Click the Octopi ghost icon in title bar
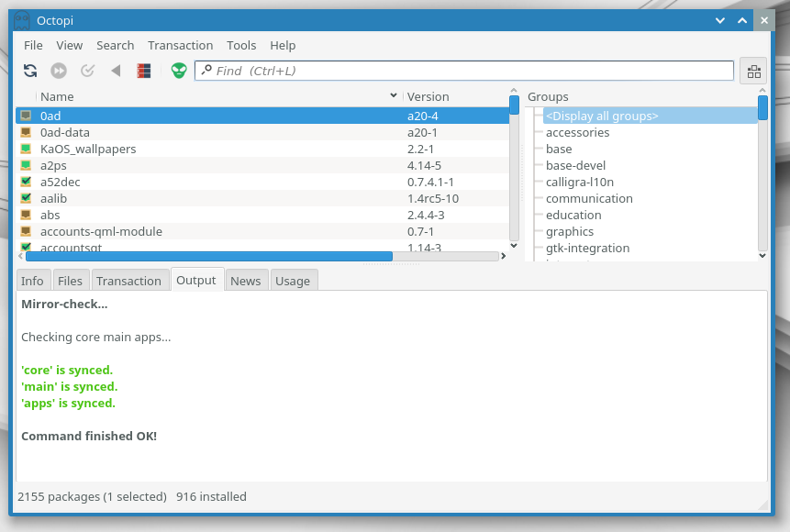Screen dimensions: 790x532 (22, 21)
